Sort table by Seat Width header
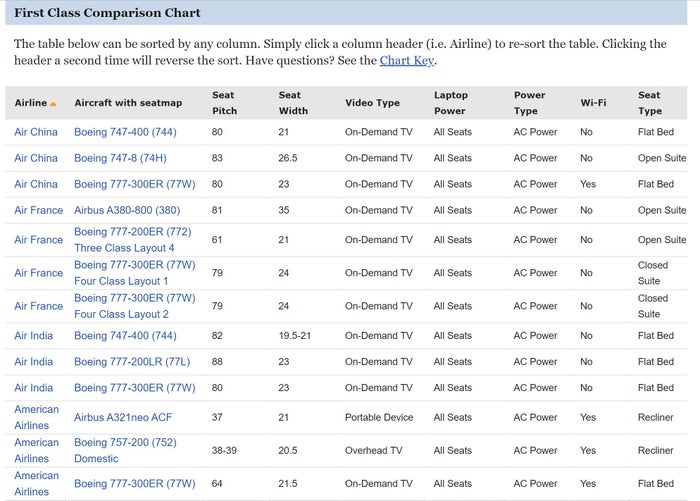Image resolution: width=700 pixels, height=501 pixels. tap(293, 103)
